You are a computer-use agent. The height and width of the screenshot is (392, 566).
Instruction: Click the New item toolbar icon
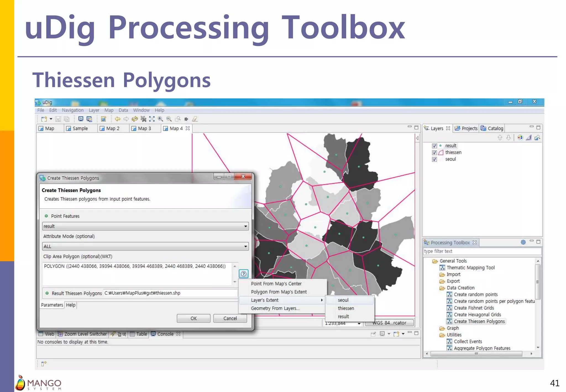(x=44, y=119)
